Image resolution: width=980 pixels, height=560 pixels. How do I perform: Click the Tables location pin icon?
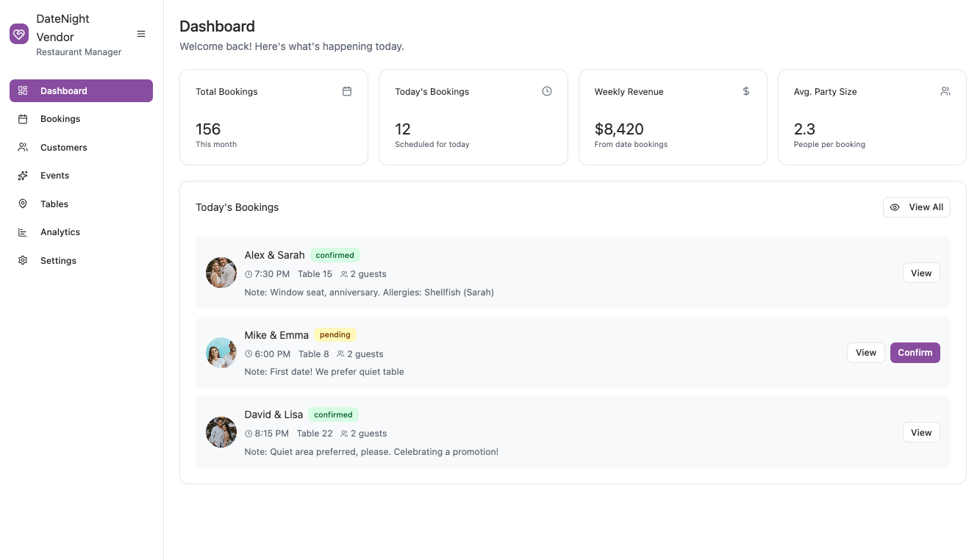(23, 204)
